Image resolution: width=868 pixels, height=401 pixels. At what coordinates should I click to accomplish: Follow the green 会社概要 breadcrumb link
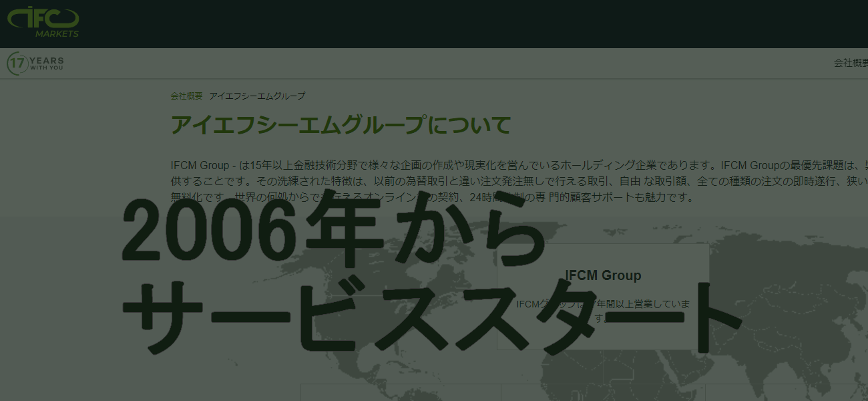pyautogui.click(x=186, y=96)
